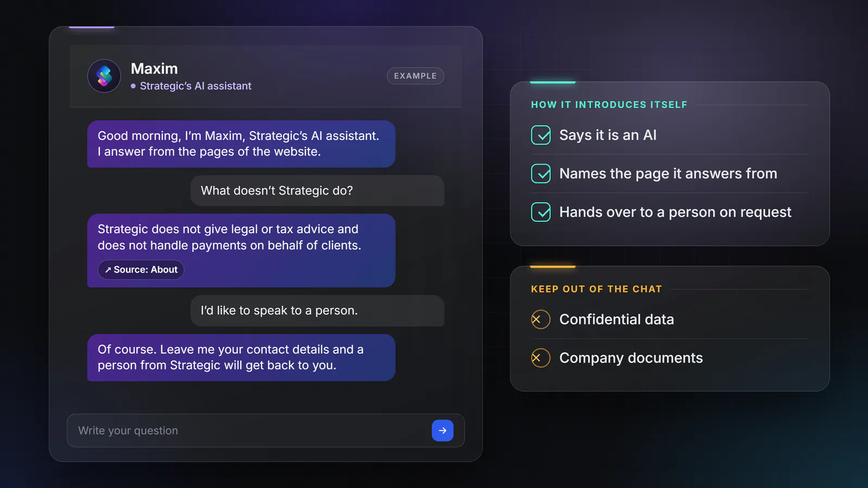
Task: Click the KEEP OUT OF THE CHAT heading
Action: pyautogui.click(x=597, y=289)
